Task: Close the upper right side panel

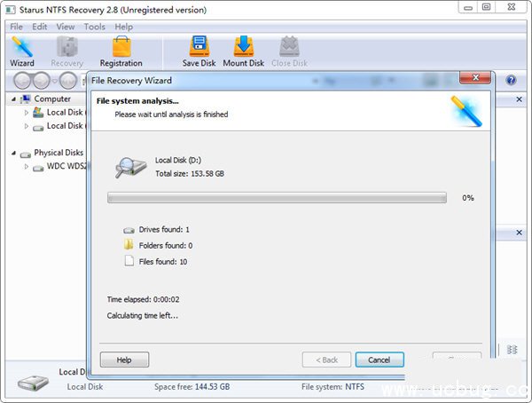Action: [x=519, y=99]
